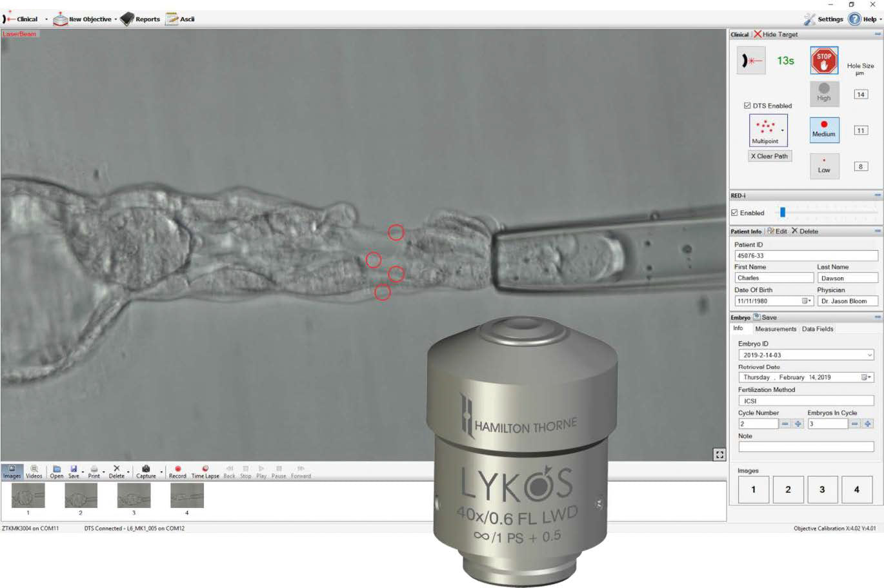Select the Medium laser power setting

(824, 129)
